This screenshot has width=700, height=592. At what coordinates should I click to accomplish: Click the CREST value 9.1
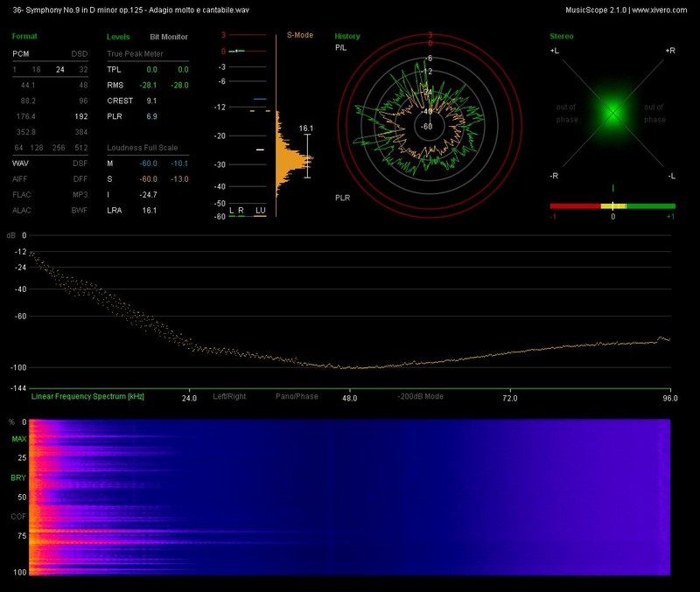(151, 101)
